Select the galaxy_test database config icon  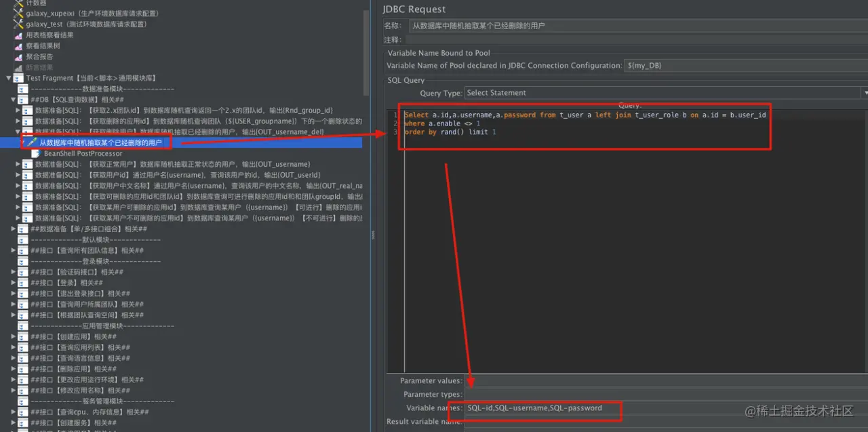[x=18, y=24]
